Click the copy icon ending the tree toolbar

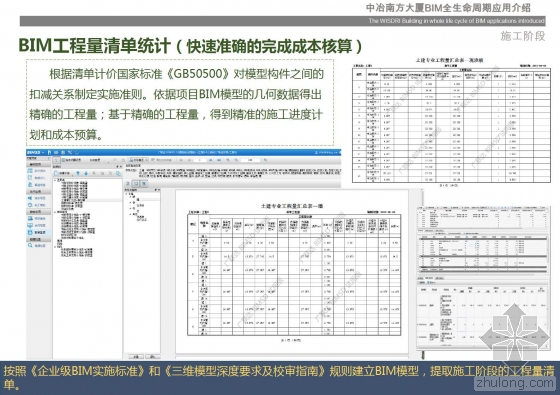tap(118, 173)
